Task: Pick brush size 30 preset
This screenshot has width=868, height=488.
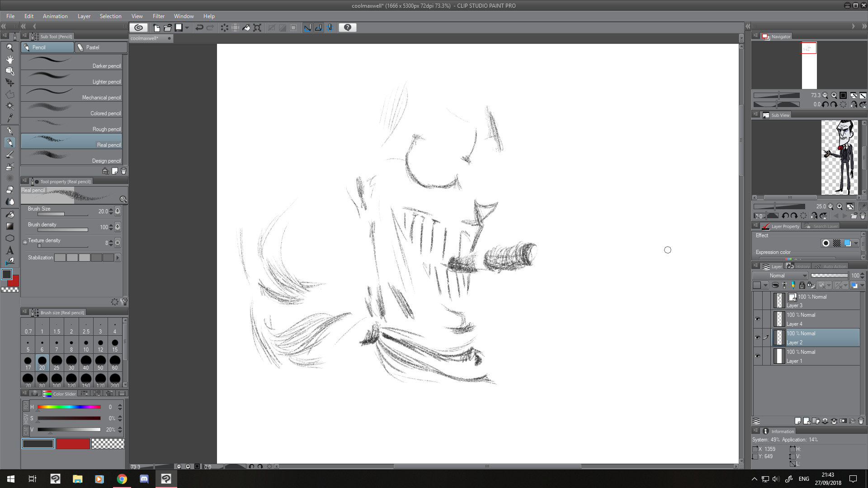Action: tap(71, 363)
